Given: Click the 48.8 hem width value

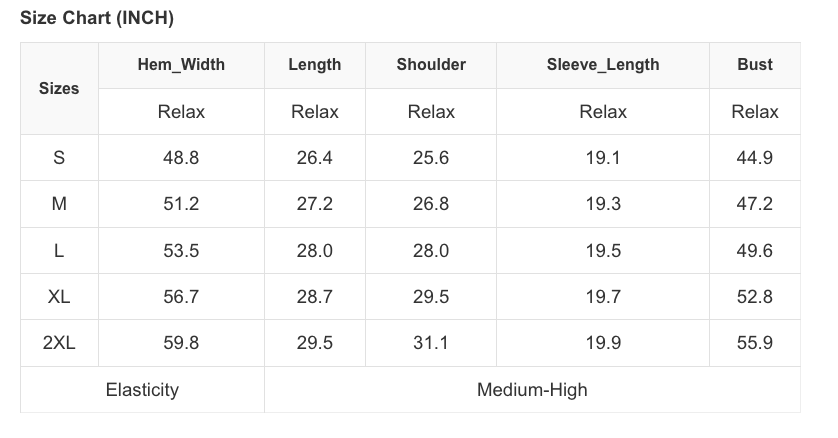Looking at the screenshot, I should pyautogui.click(x=181, y=157).
